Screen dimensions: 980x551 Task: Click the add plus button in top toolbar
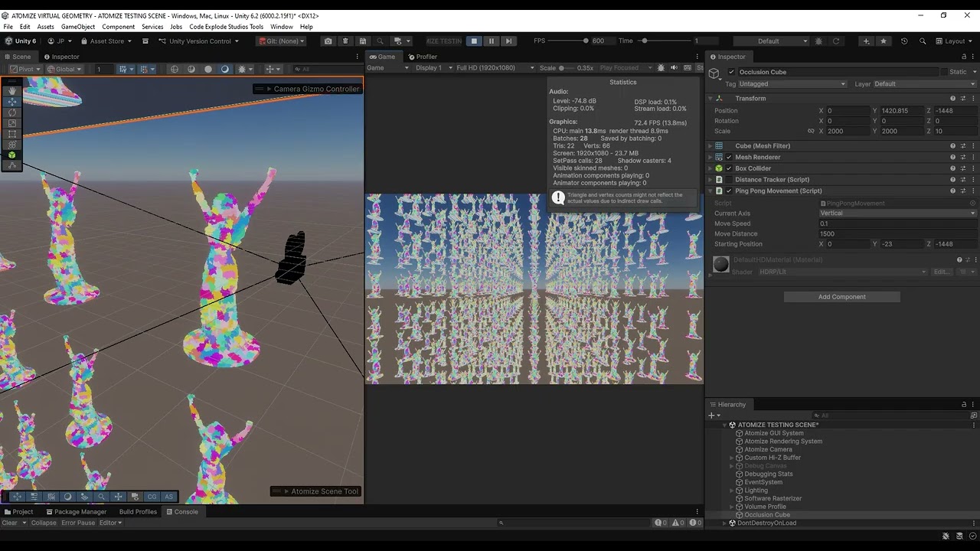click(866, 41)
